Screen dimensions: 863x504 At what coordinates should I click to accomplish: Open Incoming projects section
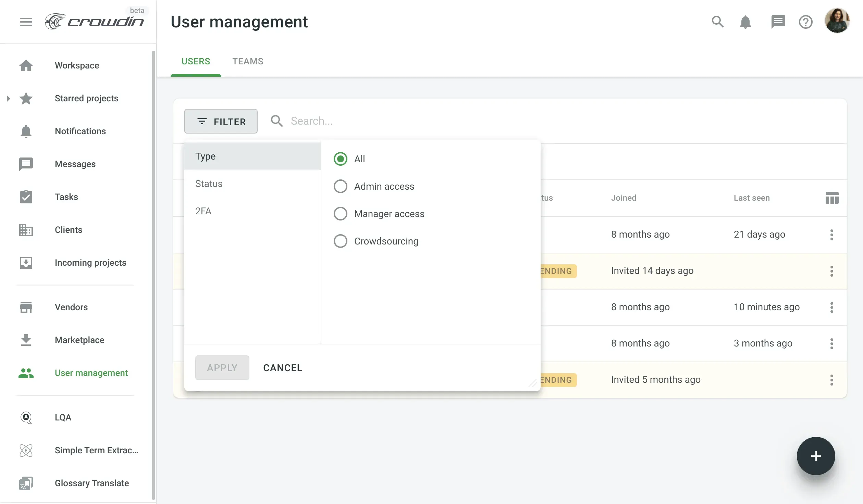[90, 263]
